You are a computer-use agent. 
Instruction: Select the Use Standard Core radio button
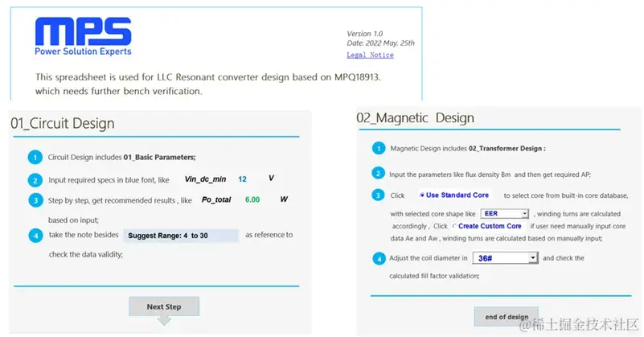pyautogui.click(x=422, y=195)
